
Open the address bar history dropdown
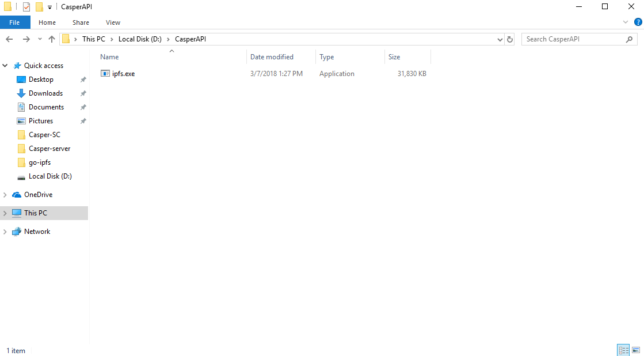(500, 40)
